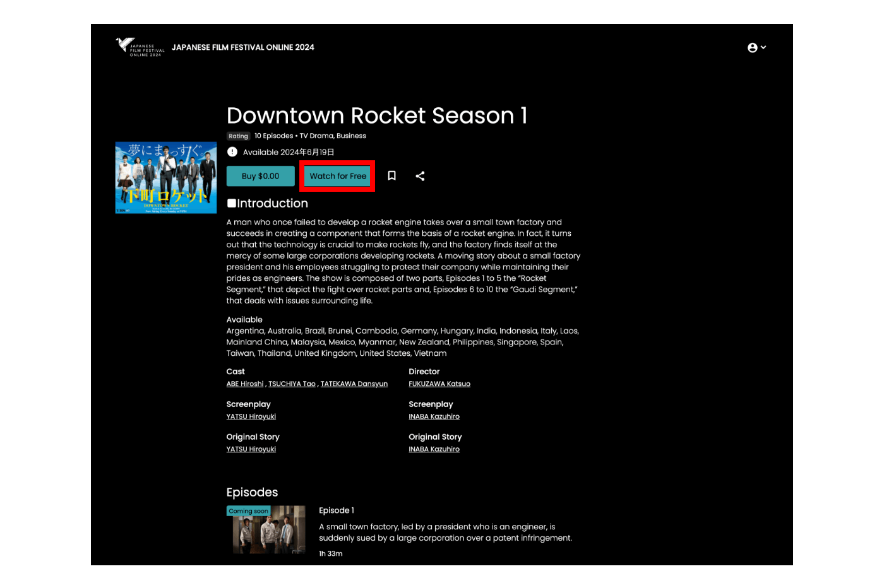This screenshot has height=588, width=884.
Task: Click the availability info exclamation icon
Action: (232, 152)
